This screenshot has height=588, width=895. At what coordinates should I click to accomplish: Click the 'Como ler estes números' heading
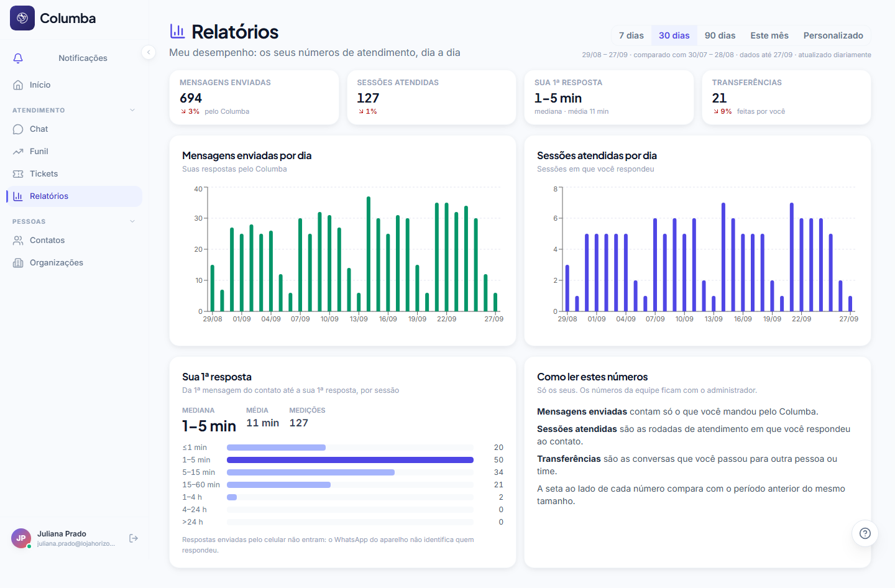(592, 377)
